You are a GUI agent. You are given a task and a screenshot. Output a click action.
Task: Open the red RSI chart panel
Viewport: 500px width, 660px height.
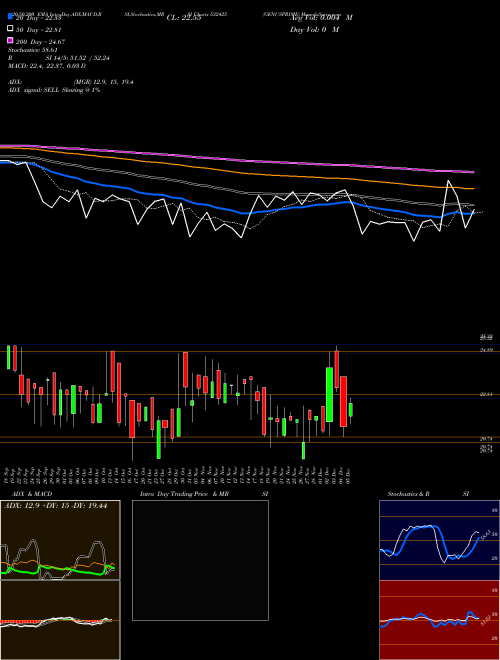(439, 620)
